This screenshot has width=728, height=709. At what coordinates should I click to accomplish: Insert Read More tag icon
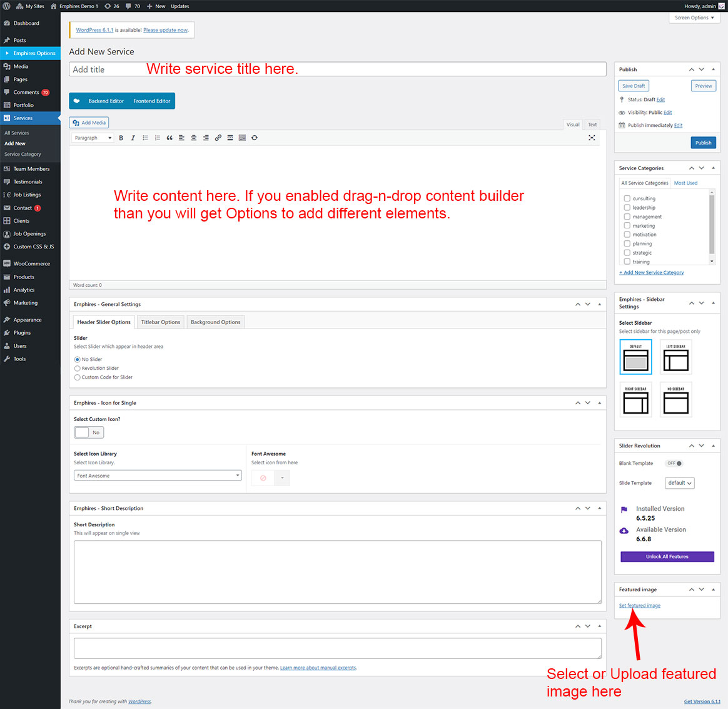click(230, 138)
